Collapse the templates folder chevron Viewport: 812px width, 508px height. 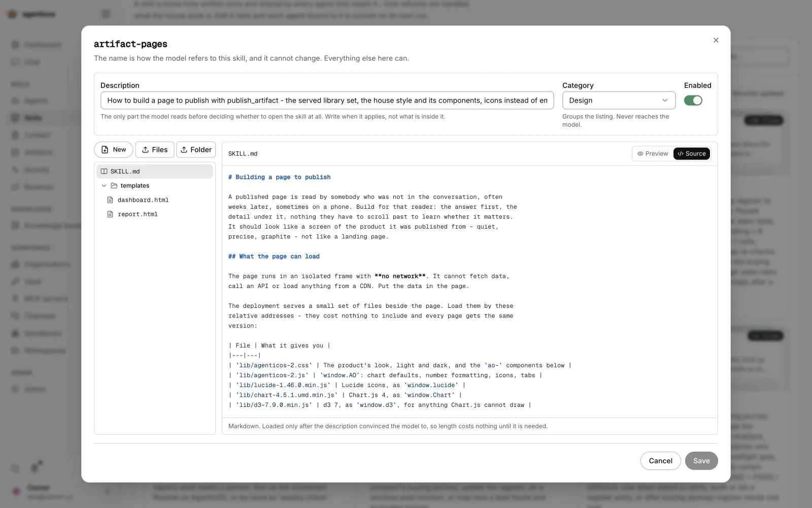[104, 186]
